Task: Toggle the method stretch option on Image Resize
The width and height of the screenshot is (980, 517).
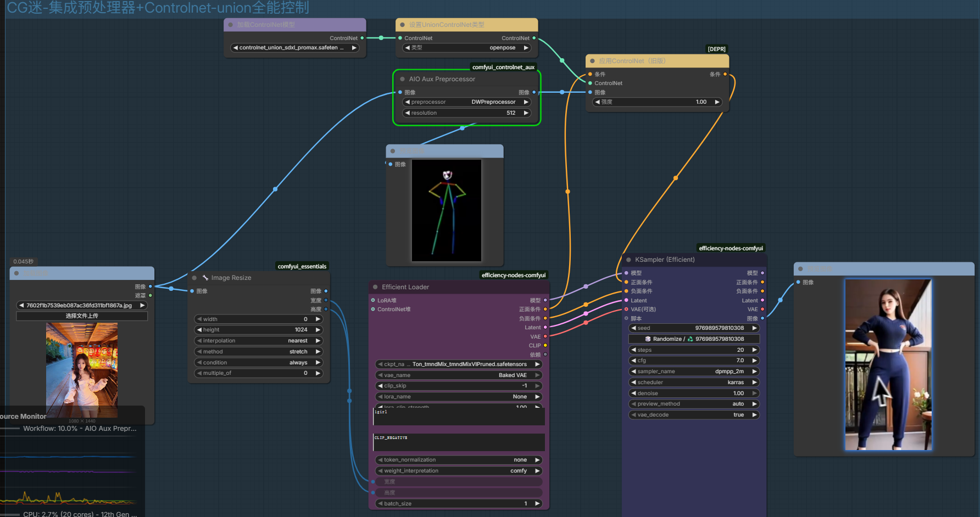Action: [x=259, y=352]
